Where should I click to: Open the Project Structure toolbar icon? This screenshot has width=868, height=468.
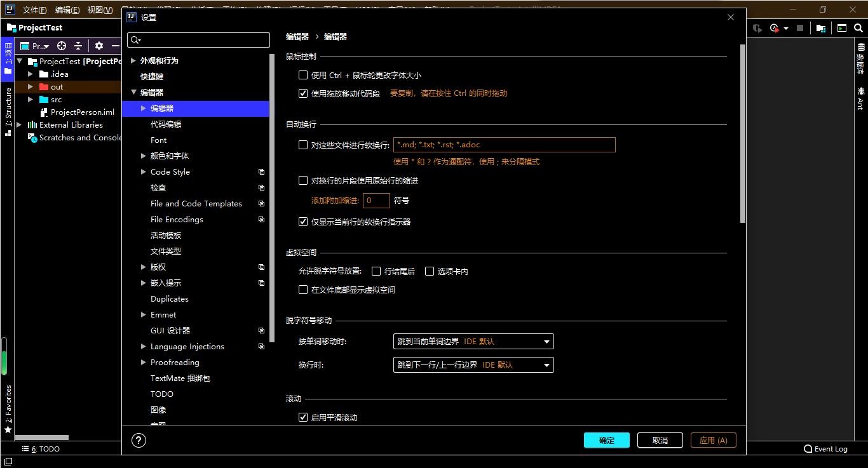[x=821, y=28]
